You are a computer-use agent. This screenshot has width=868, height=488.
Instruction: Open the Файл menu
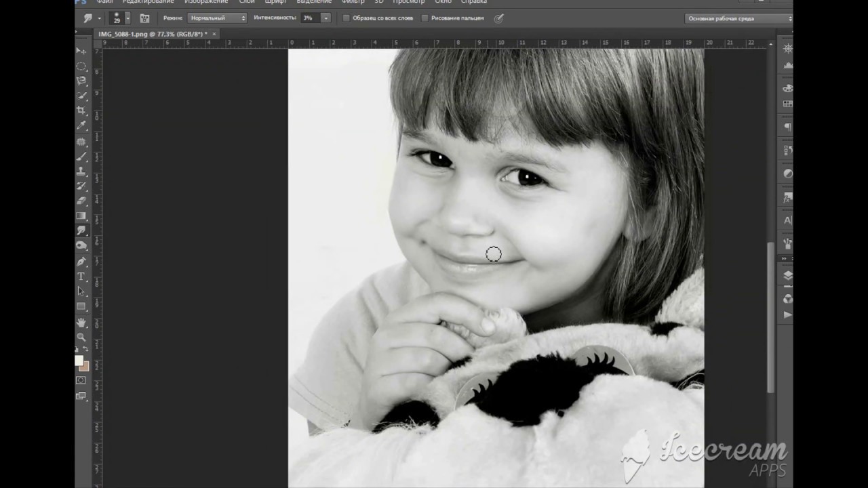click(104, 2)
